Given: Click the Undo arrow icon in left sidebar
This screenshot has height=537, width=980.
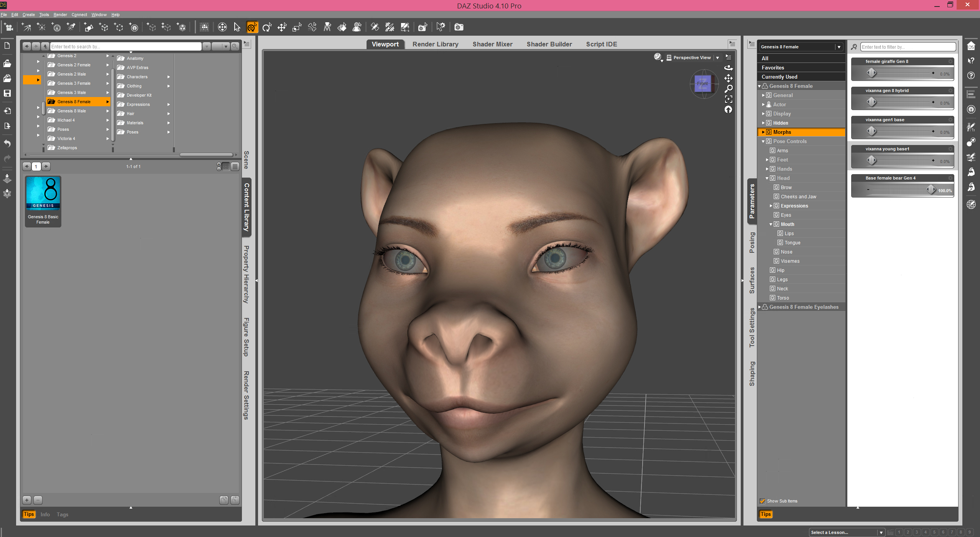Looking at the screenshot, I should point(7,143).
